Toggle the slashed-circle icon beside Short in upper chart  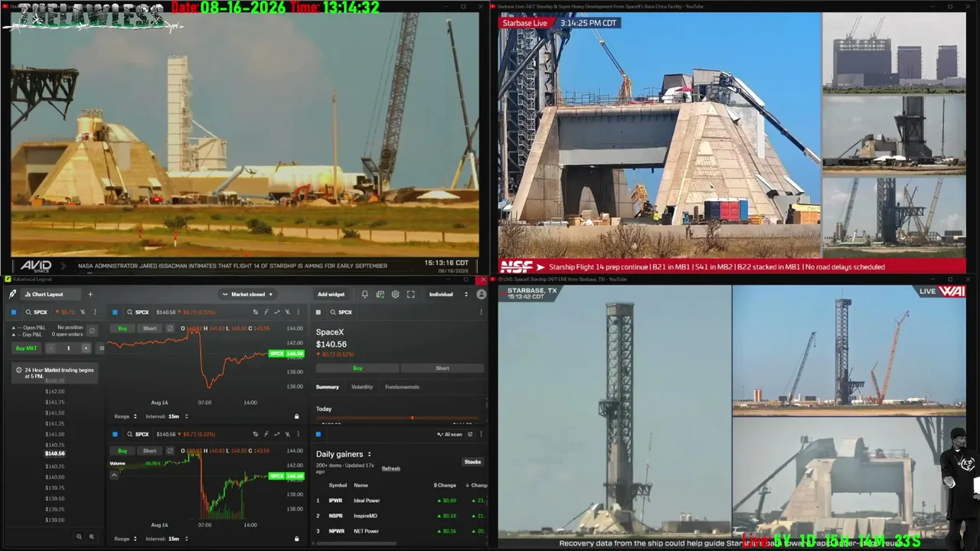click(170, 328)
